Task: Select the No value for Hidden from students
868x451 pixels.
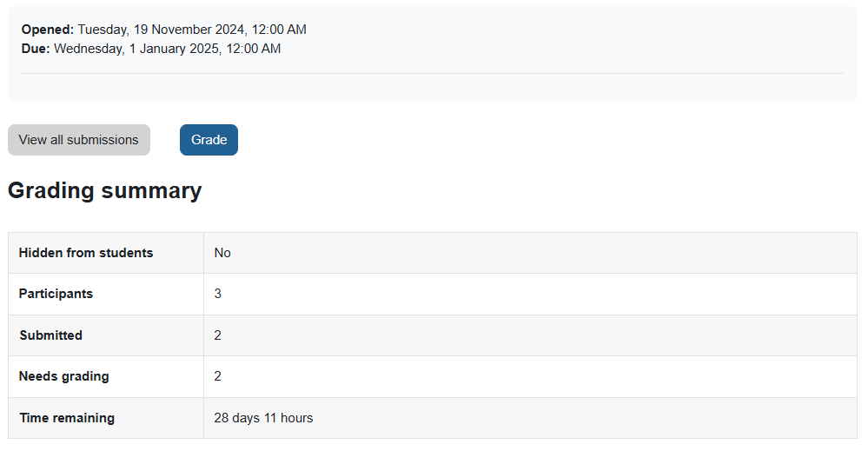Action: [222, 253]
